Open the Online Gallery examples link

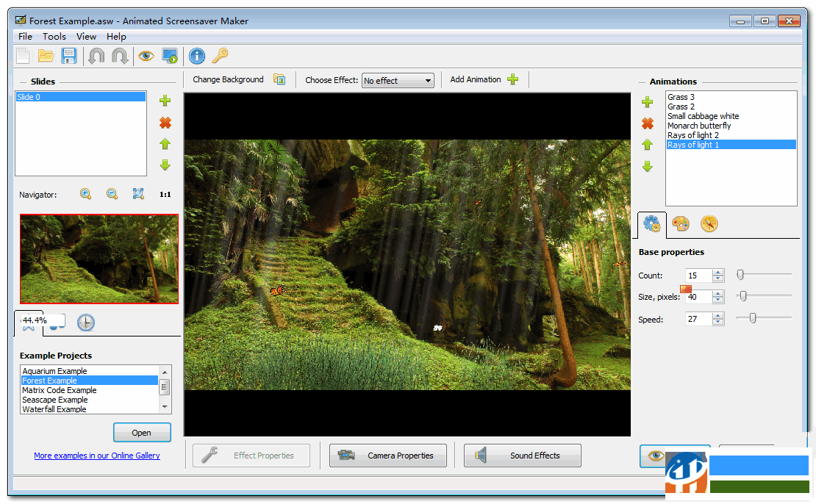point(97,456)
